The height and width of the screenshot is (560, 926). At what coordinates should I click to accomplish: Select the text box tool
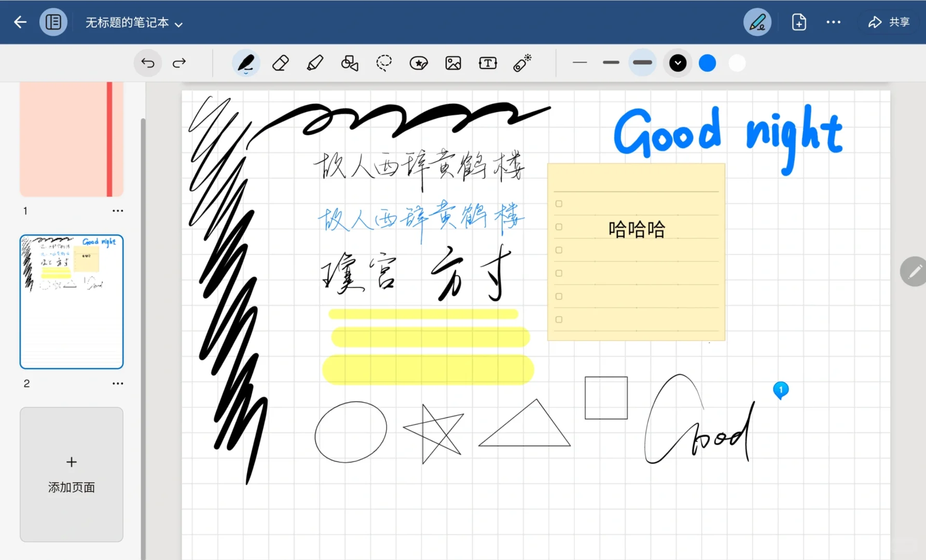tap(488, 63)
